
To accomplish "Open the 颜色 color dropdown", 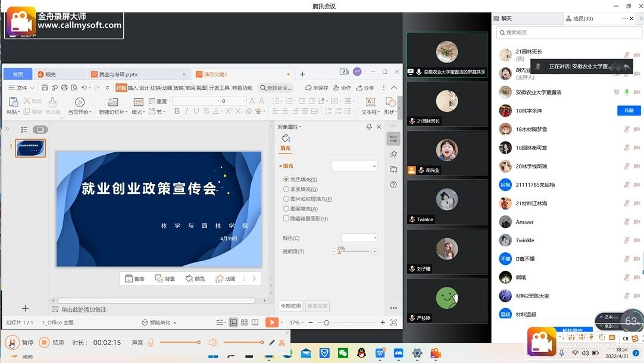I will pyautogui.click(x=359, y=238).
